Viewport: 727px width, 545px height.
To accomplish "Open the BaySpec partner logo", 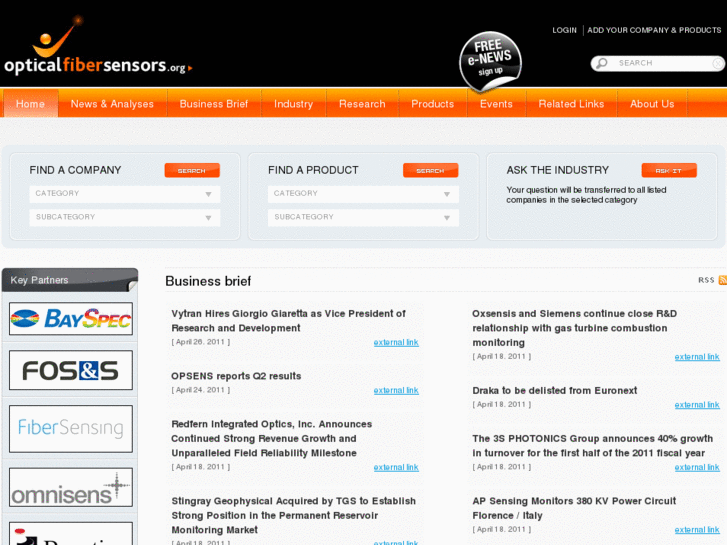I will pyautogui.click(x=71, y=319).
